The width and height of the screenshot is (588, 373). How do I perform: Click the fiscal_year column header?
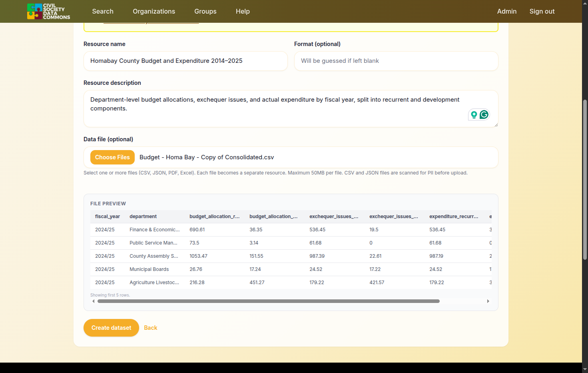(x=108, y=217)
